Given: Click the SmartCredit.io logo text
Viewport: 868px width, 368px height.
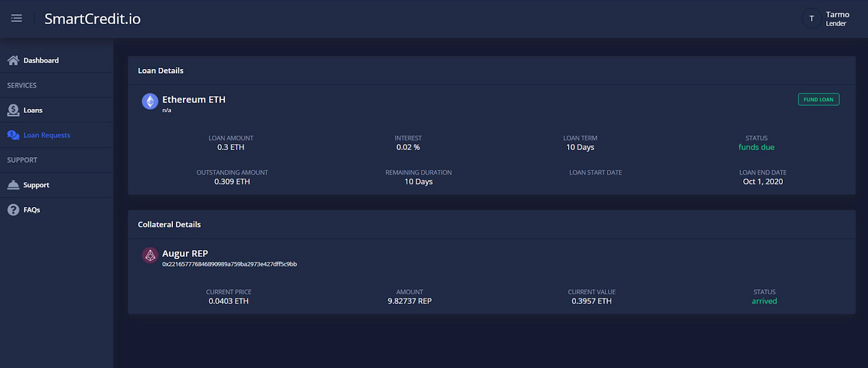Looking at the screenshot, I should click(x=92, y=18).
